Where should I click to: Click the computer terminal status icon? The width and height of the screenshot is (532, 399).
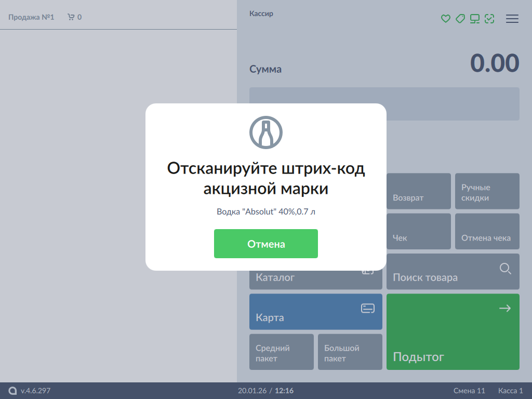click(x=474, y=19)
